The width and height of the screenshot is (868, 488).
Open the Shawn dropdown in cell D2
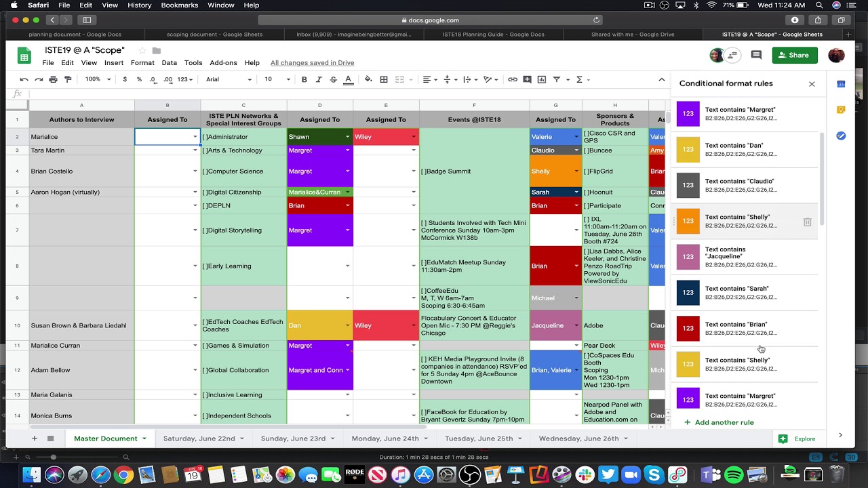[348, 137]
